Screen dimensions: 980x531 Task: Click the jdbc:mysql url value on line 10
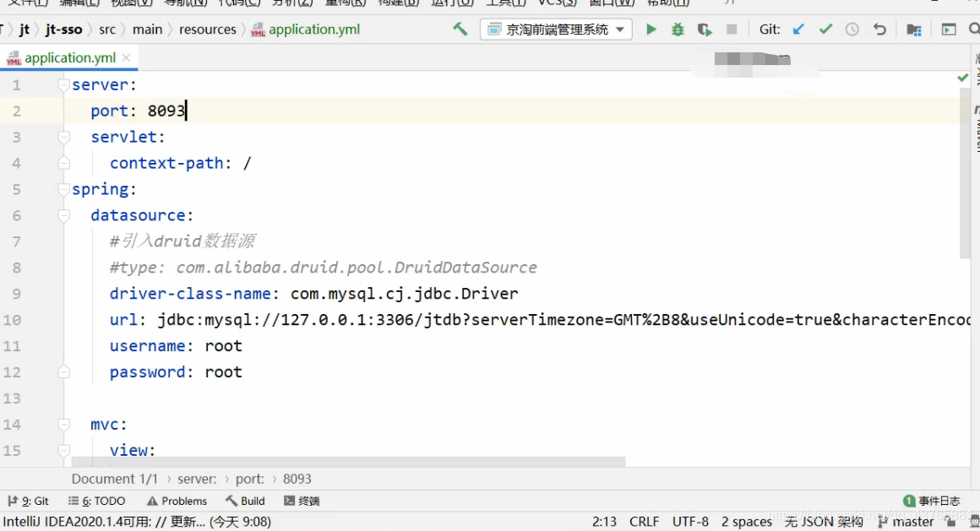563,320
